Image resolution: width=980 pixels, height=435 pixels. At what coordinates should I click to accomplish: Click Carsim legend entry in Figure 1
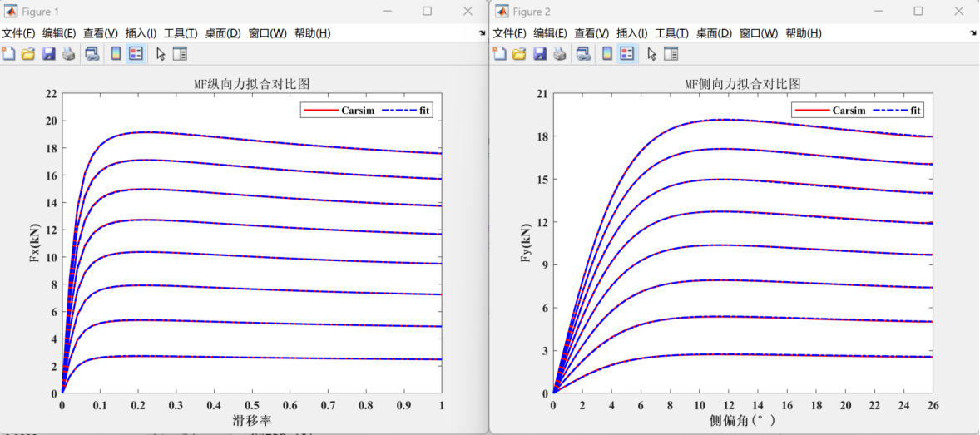click(x=339, y=110)
